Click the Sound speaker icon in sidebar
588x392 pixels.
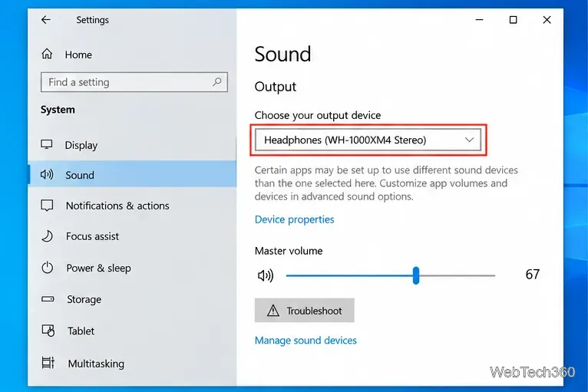(47, 174)
